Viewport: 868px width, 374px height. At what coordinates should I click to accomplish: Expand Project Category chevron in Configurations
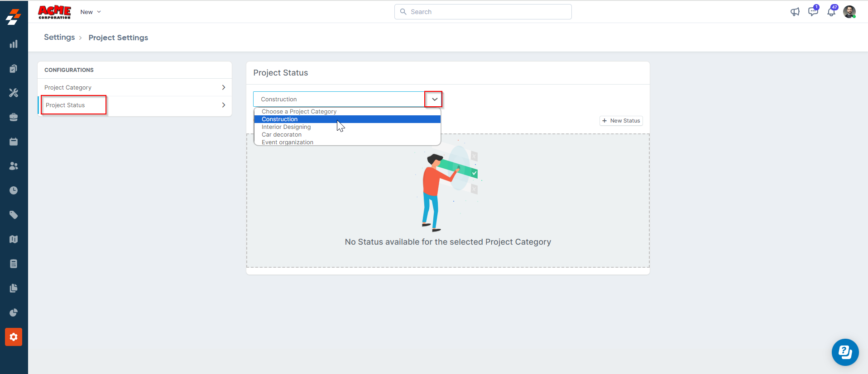224,87
